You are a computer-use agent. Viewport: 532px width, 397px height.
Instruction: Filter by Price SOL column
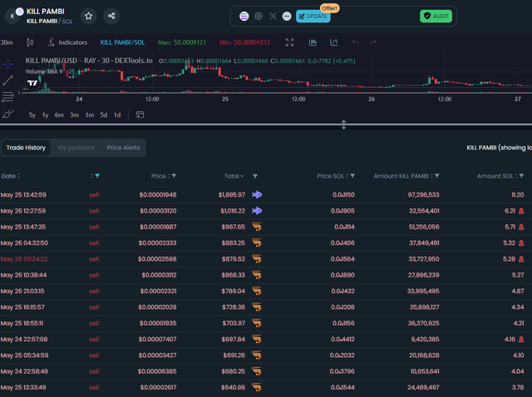(x=352, y=176)
